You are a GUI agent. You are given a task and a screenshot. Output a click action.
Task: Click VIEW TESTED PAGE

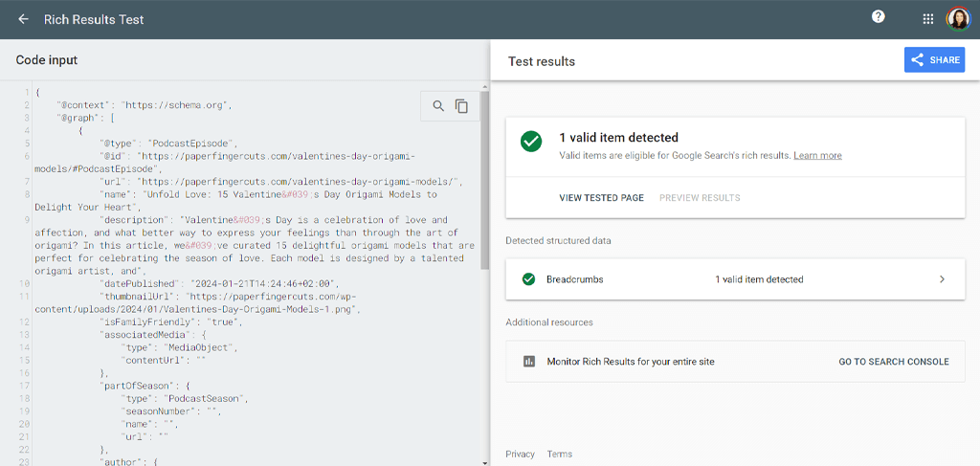pyautogui.click(x=601, y=198)
